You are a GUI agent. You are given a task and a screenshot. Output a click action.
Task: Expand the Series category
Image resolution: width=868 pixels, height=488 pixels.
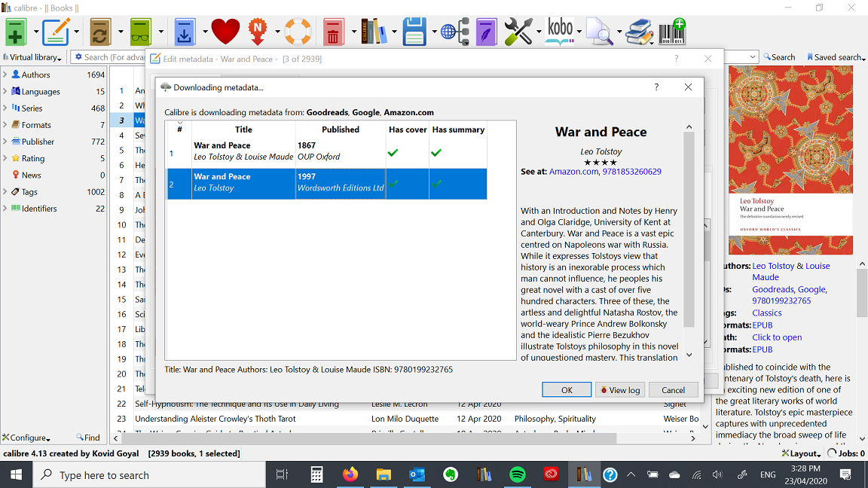click(x=5, y=108)
